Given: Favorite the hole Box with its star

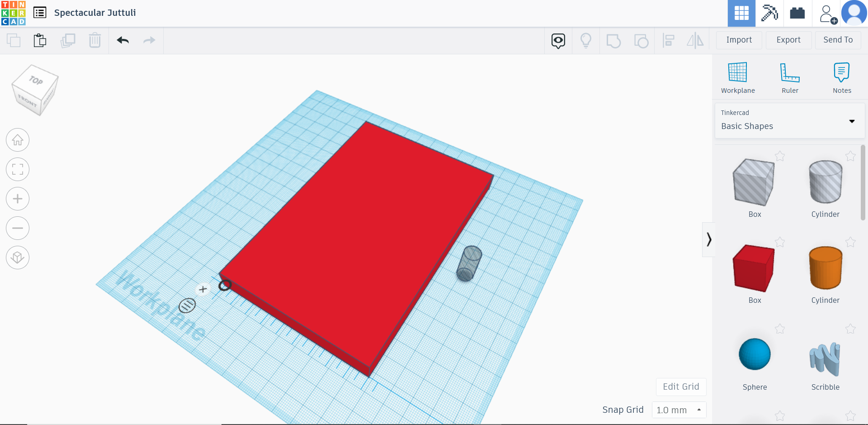Looking at the screenshot, I should pos(780,156).
